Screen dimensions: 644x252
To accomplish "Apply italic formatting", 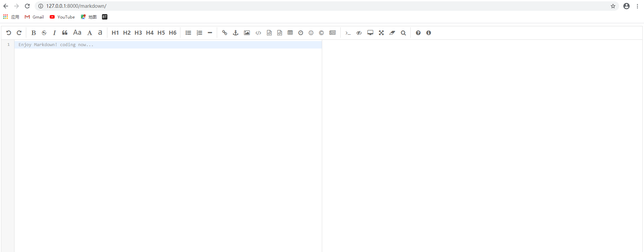I will pyautogui.click(x=54, y=33).
